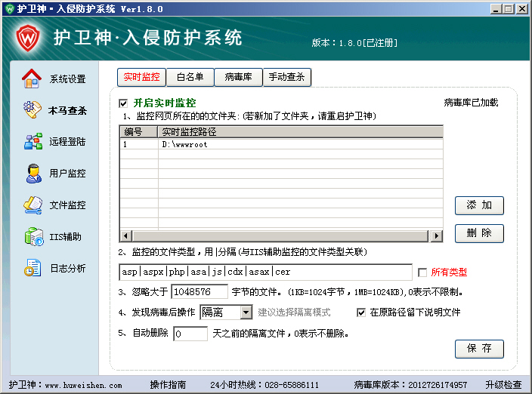532x394 pixels.
Task: Open the 远程登陆 network icon
Action: pyautogui.click(x=33, y=141)
